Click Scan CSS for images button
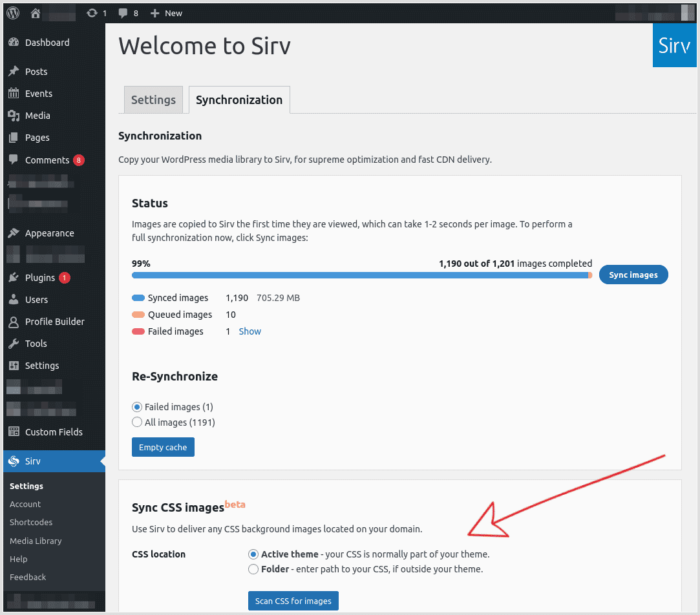This screenshot has height=615, width=700. (293, 601)
